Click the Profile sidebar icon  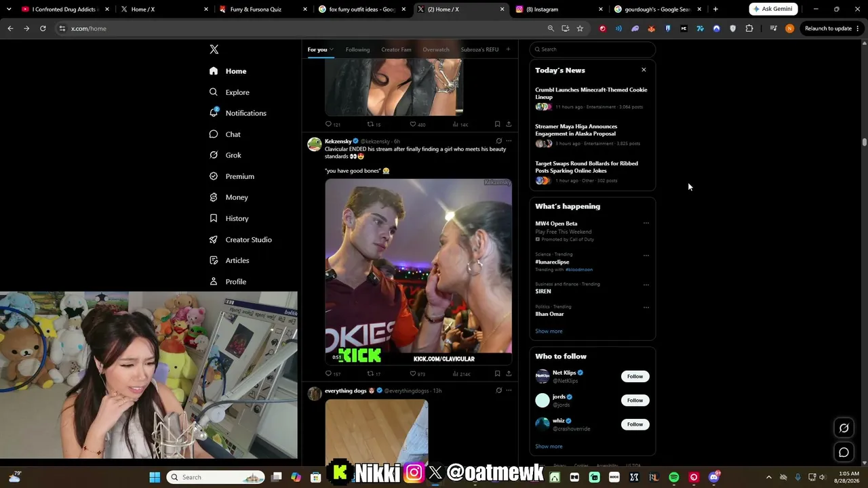[214, 281]
